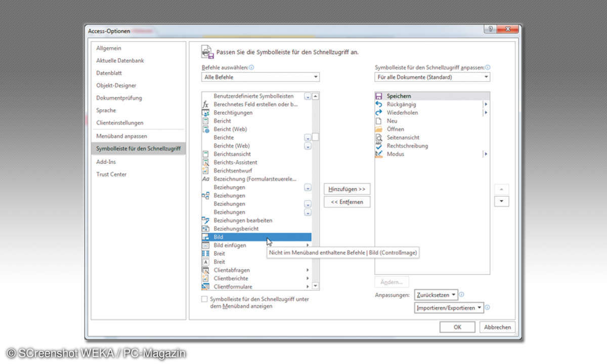The image size is (607, 364).
Task: Click the Breit icon showing letter A
Action: (x=205, y=262)
